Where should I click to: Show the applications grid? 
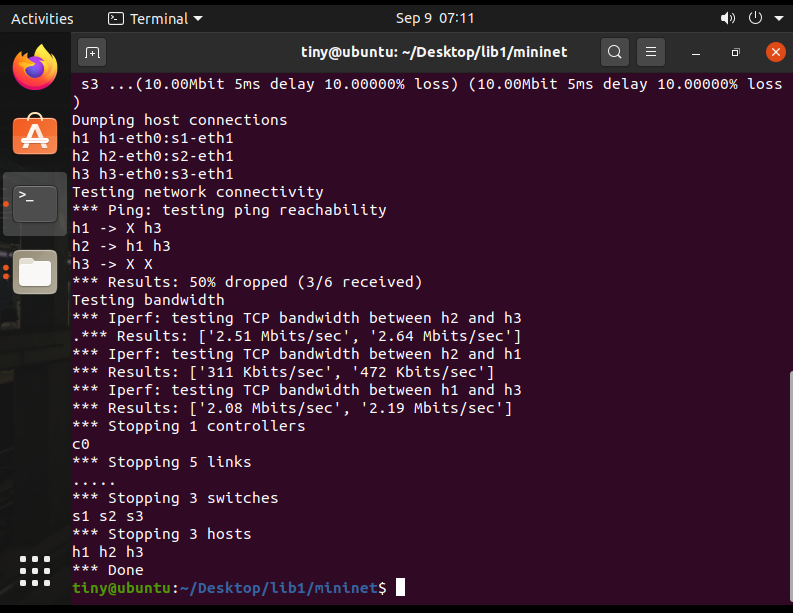click(x=35, y=571)
